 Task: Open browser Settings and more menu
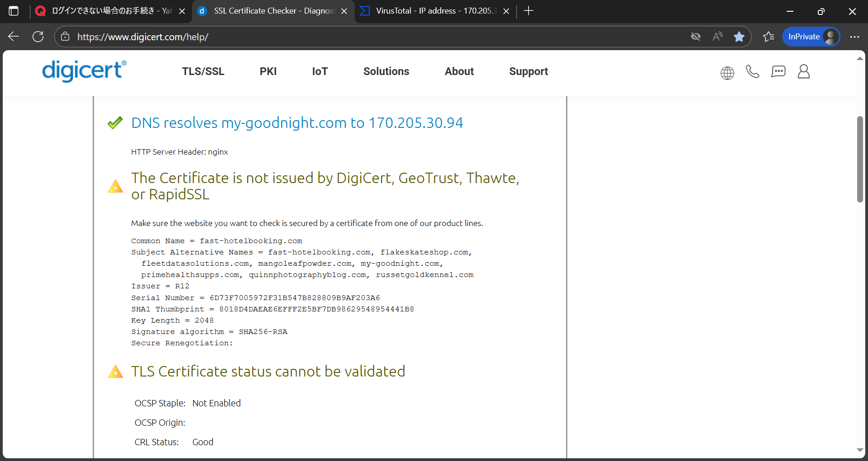[854, 37]
